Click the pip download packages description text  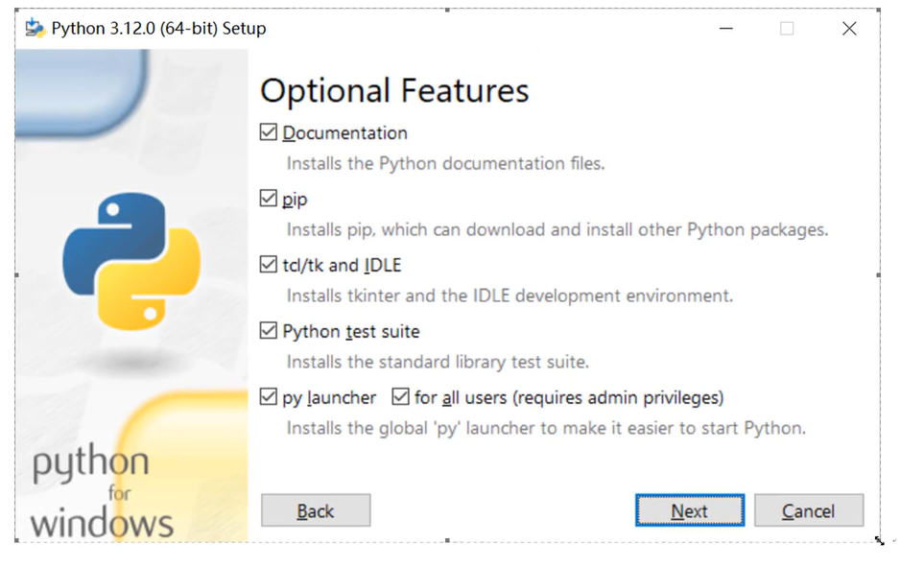(557, 229)
